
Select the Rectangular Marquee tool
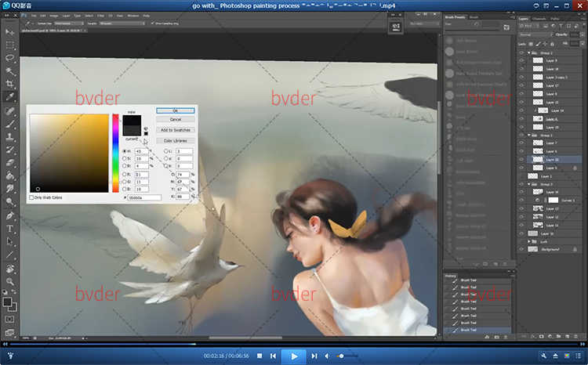(10, 45)
